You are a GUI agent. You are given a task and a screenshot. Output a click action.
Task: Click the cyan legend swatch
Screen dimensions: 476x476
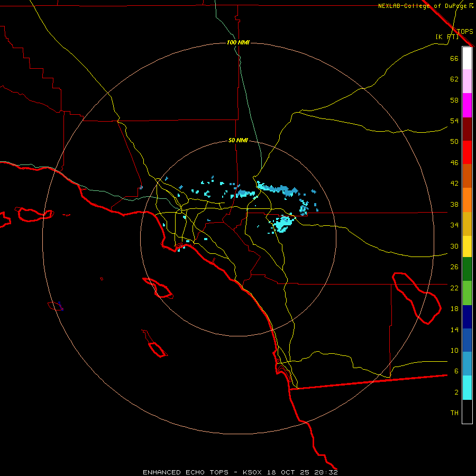point(467,388)
